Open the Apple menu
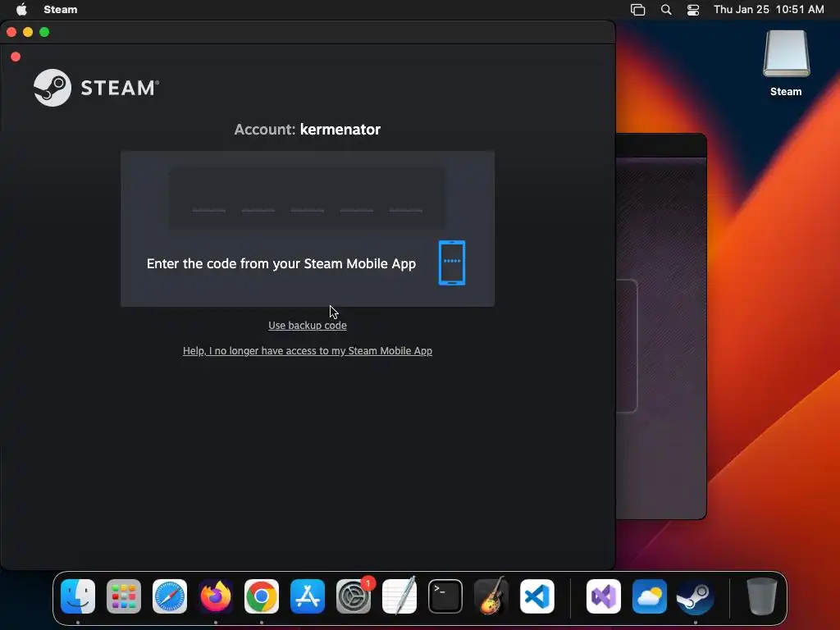Image resolution: width=840 pixels, height=630 pixels. pyautogui.click(x=21, y=10)
